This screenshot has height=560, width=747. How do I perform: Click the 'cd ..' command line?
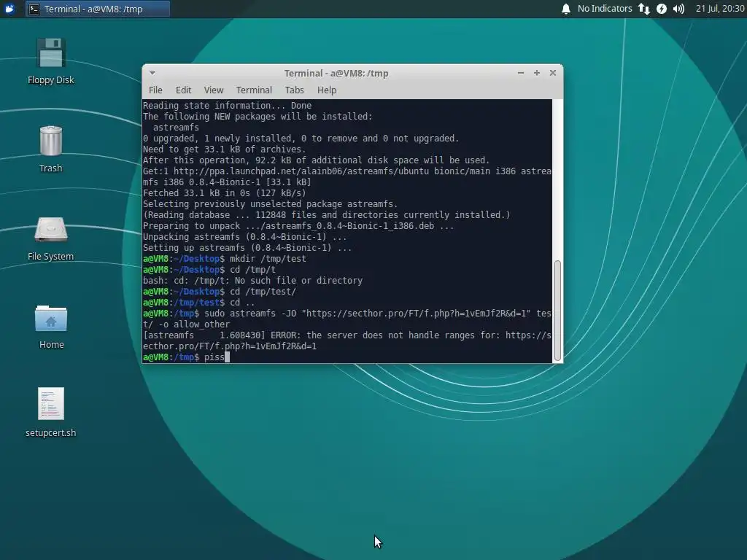[x=198, y=303]
